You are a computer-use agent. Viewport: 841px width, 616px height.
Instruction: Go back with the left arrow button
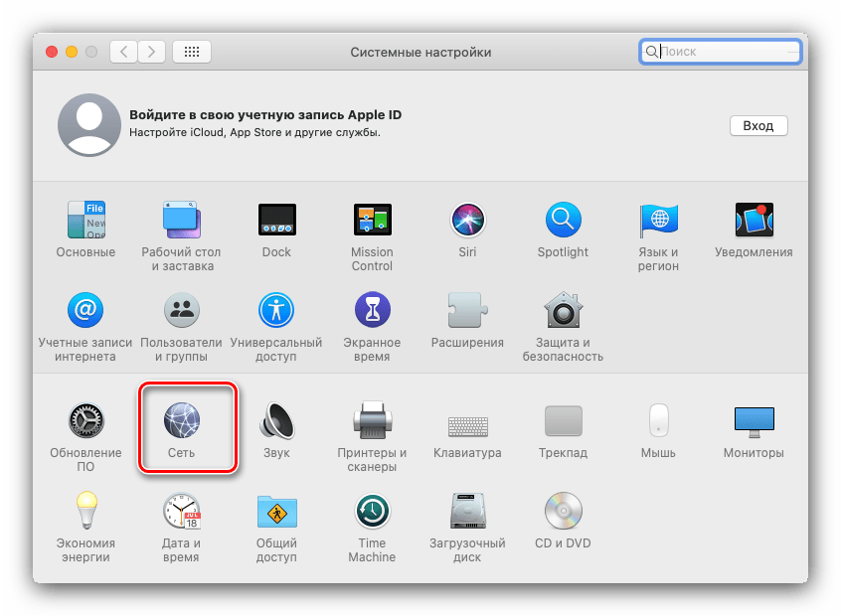(124, 52)
